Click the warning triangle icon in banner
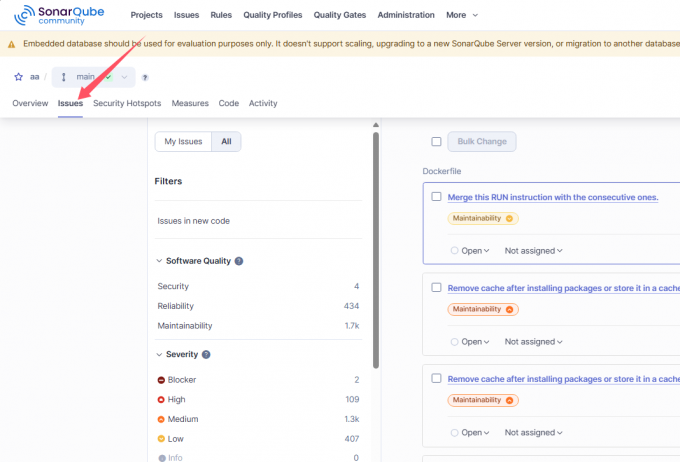This screenshot has height=462, width=680. pos(11,44)
